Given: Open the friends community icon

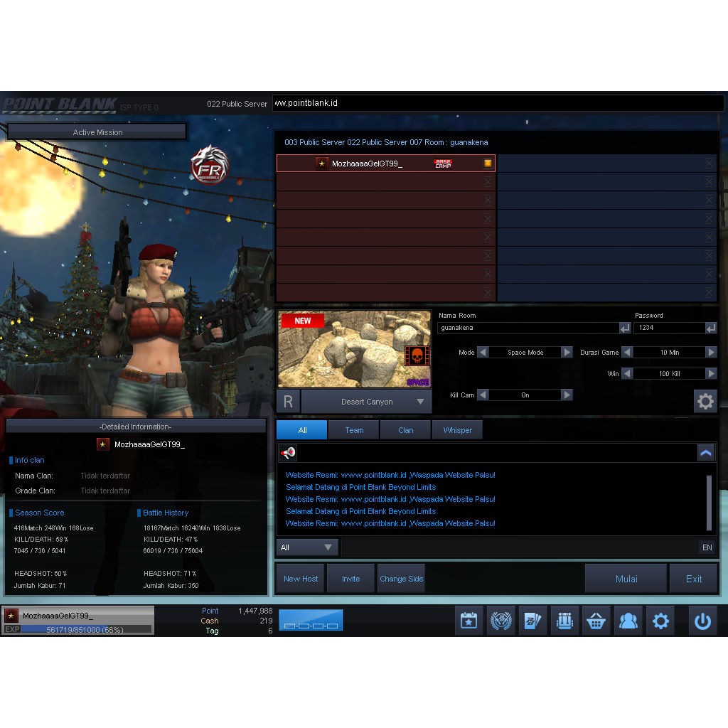Looking at the screenshot, I should pyautogui.click(x=628, y=621).
